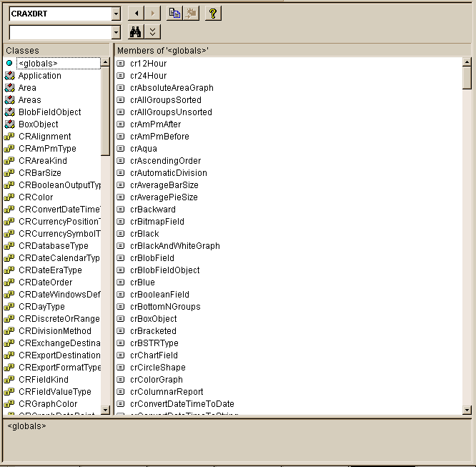Viewport: 476px width, 467px height.
Task: Click Classes list scroll up arrow
Action: 105,62
